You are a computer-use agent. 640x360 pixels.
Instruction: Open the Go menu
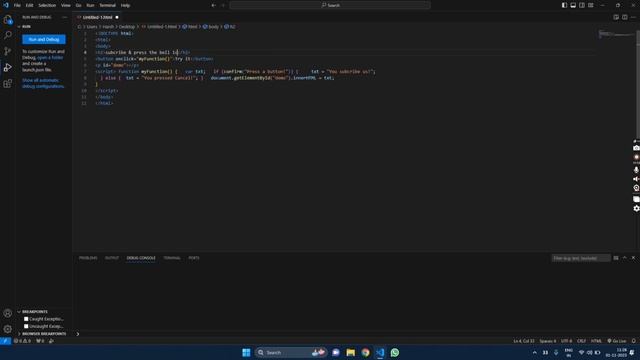(x=78, y=5)
